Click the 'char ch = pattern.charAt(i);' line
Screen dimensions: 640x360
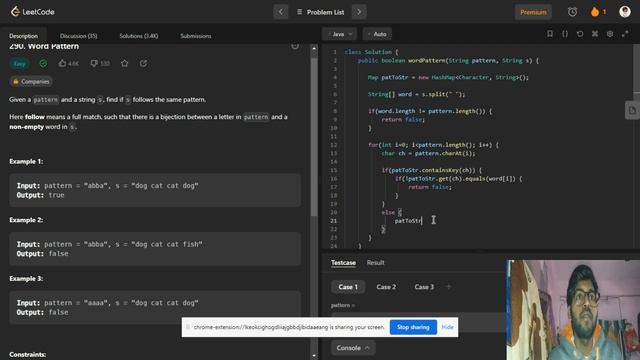click(x=429, y=153)
